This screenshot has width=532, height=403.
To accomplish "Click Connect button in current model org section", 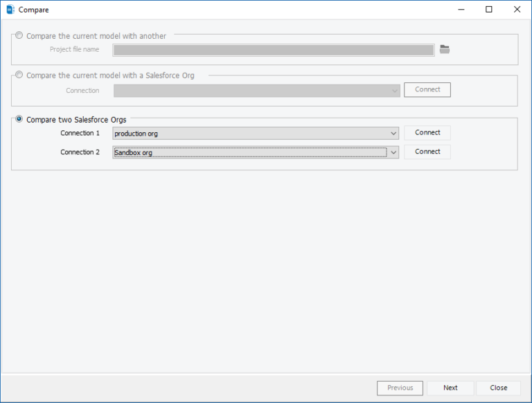I will 427,90.
